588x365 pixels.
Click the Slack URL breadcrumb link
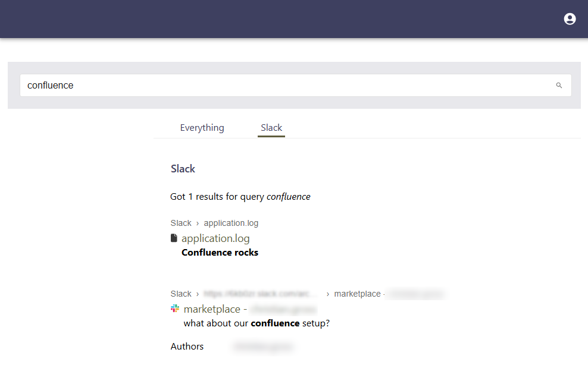point(258,294)
